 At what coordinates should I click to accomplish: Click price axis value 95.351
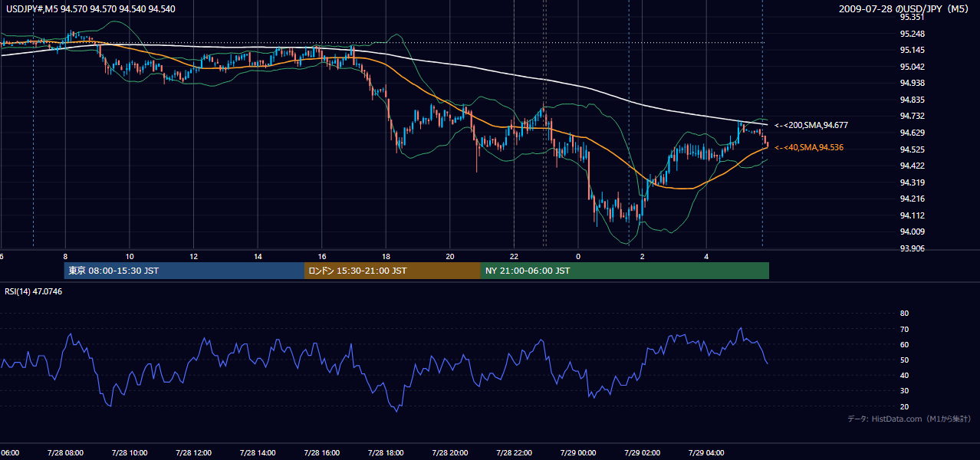click(912, 17)
